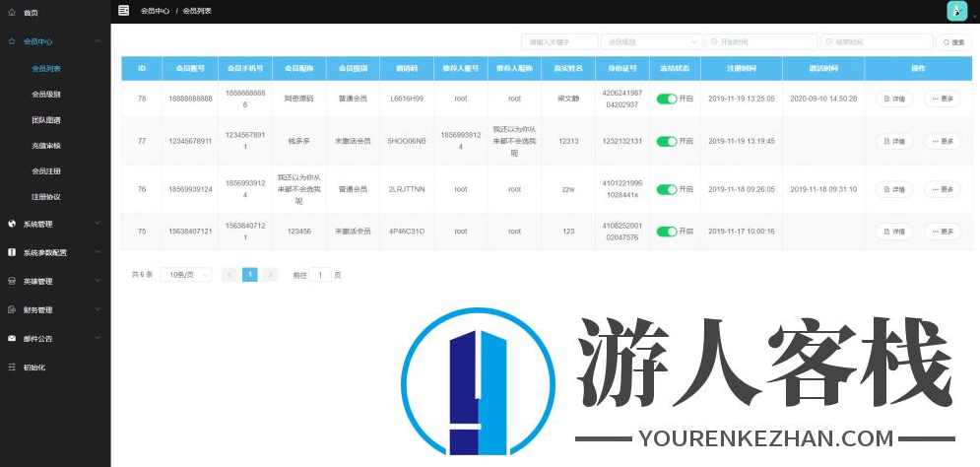Viewport: 980px width, 467px height.
Task: Select page 1 in pagination
Action: [250, 275]
